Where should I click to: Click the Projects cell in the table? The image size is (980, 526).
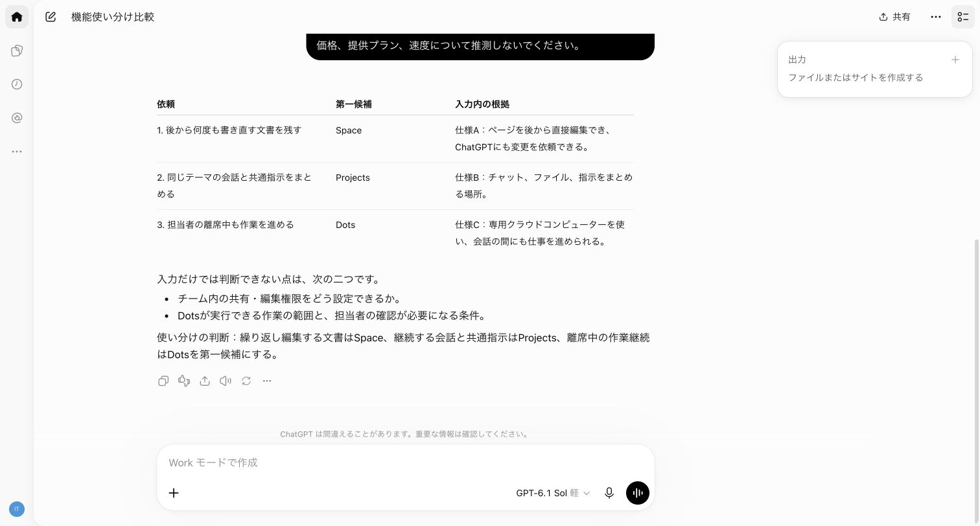(353, 177)
